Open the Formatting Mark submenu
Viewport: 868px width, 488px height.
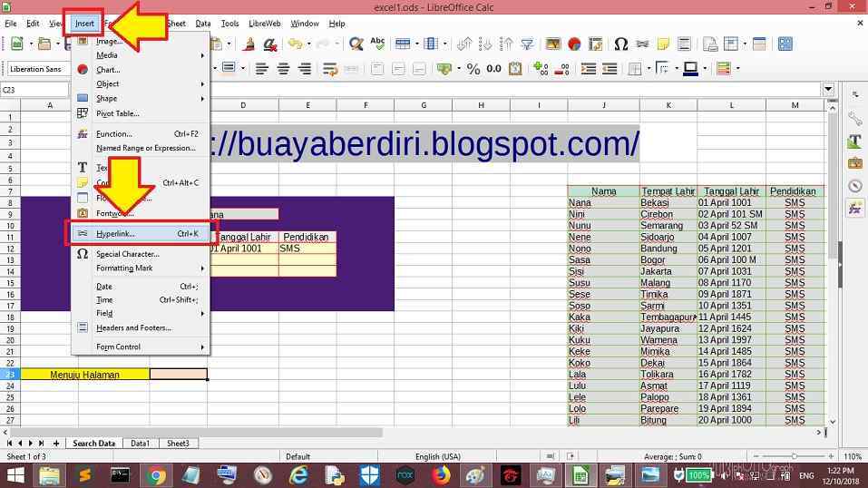[141, 268]
